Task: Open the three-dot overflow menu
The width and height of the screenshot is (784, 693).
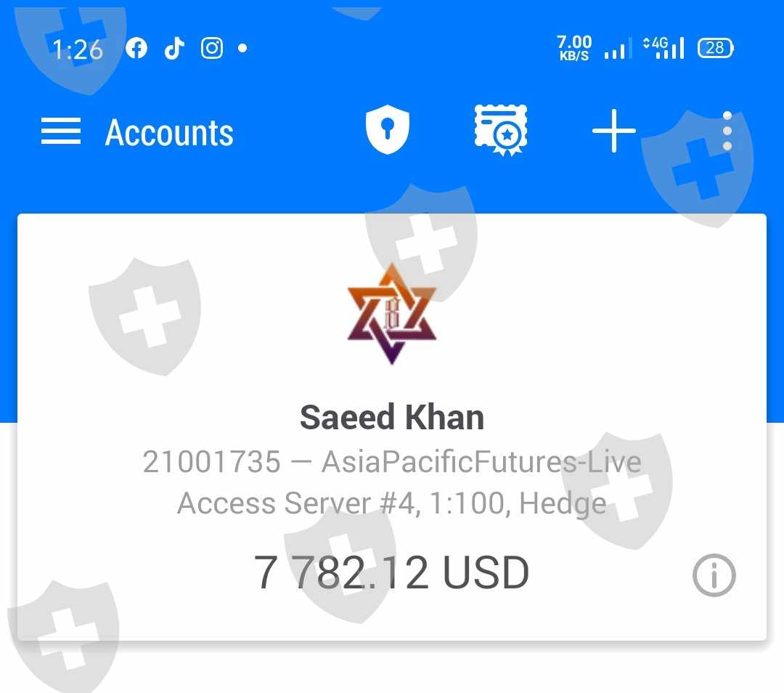Action: [727, 131]
